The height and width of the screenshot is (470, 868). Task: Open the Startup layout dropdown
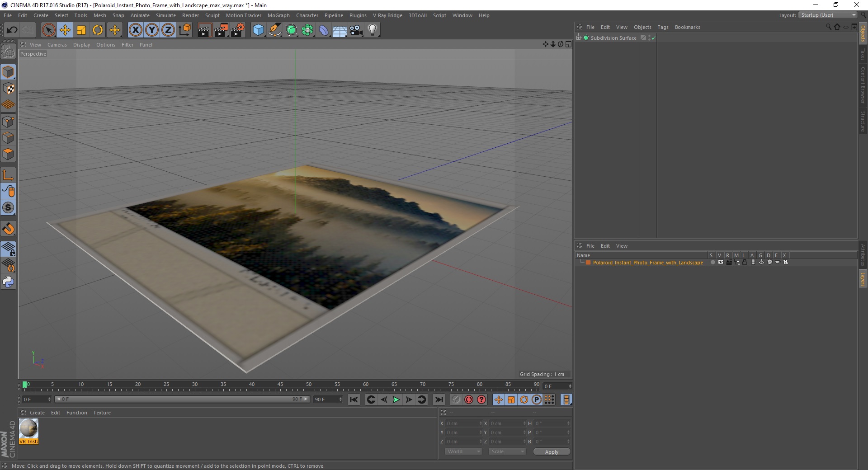click(x=828, y=15)
